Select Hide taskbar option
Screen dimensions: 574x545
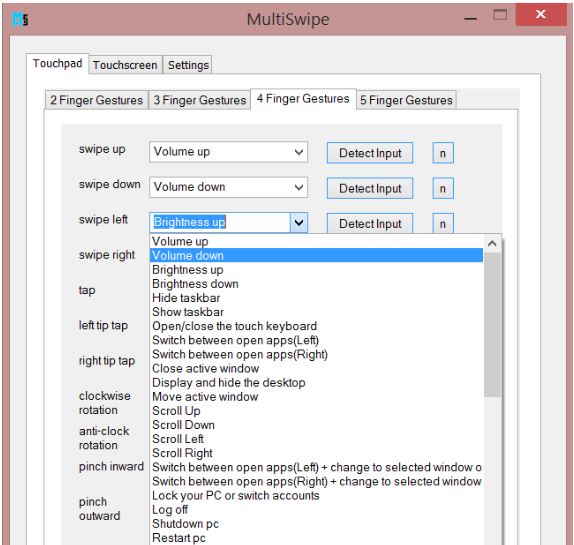coord(317,298)
